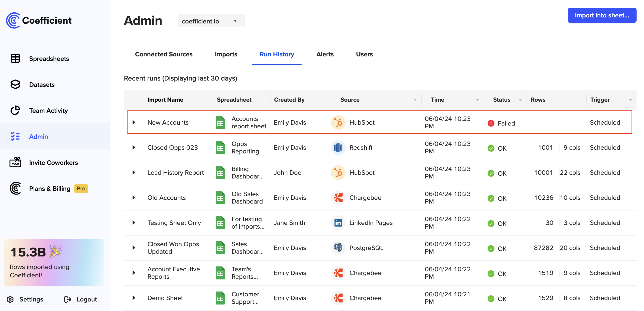The image size is (644, 311).
Task: Click the Import Name column header
Action: pyautogui.click(x=165, y=100)
